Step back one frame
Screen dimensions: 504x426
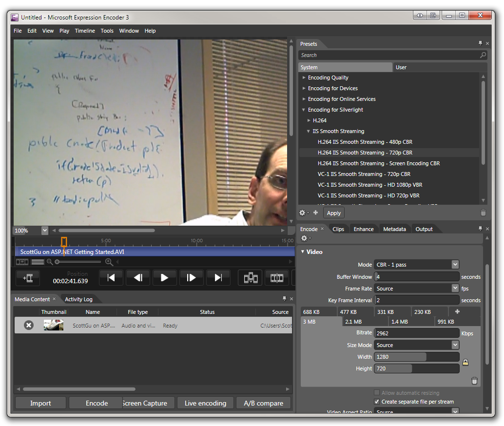click(138, 278)
